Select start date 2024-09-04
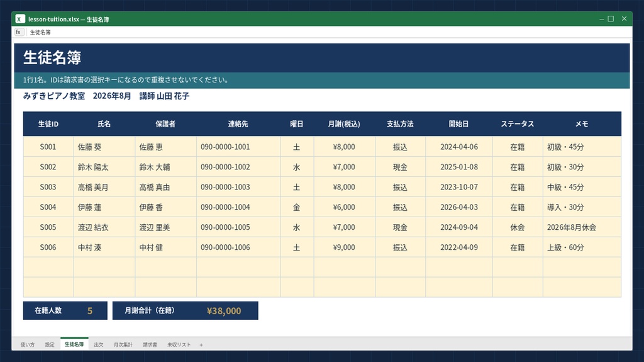The image size is (644, 362). (x=458, y=227)
